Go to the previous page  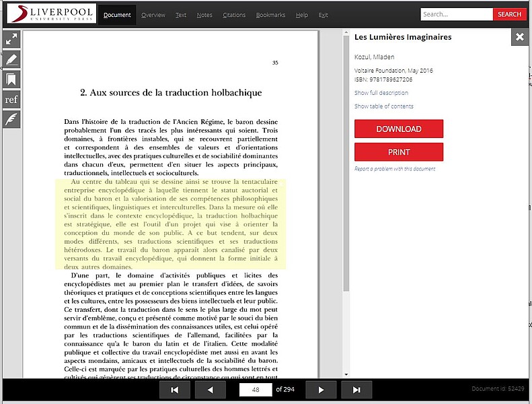coord(211,390)
